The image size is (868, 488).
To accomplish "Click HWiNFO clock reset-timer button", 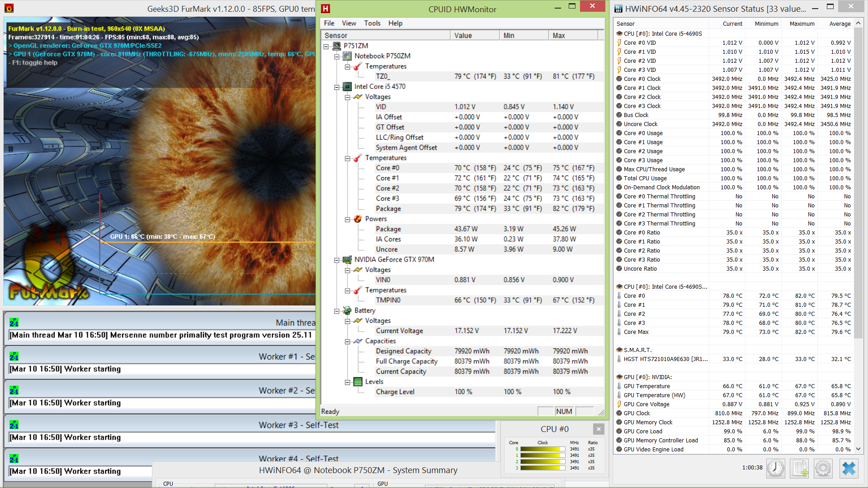I will coord(776,468).
